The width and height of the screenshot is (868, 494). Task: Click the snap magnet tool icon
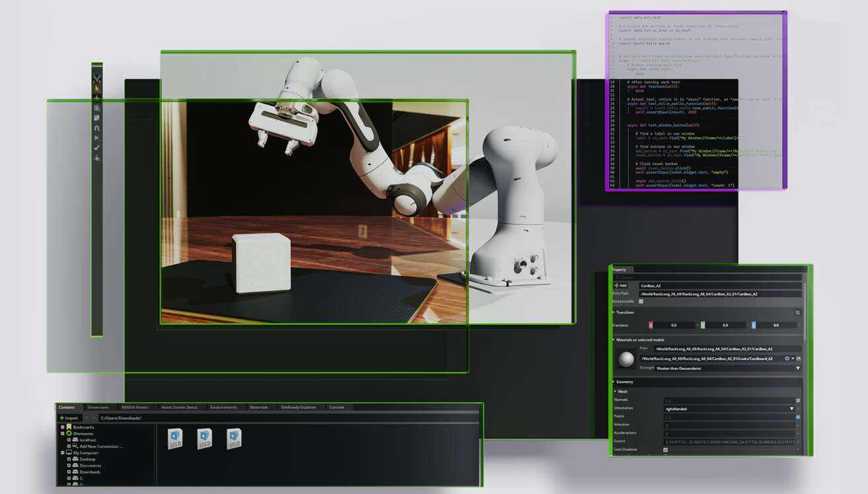coord(97,127)
